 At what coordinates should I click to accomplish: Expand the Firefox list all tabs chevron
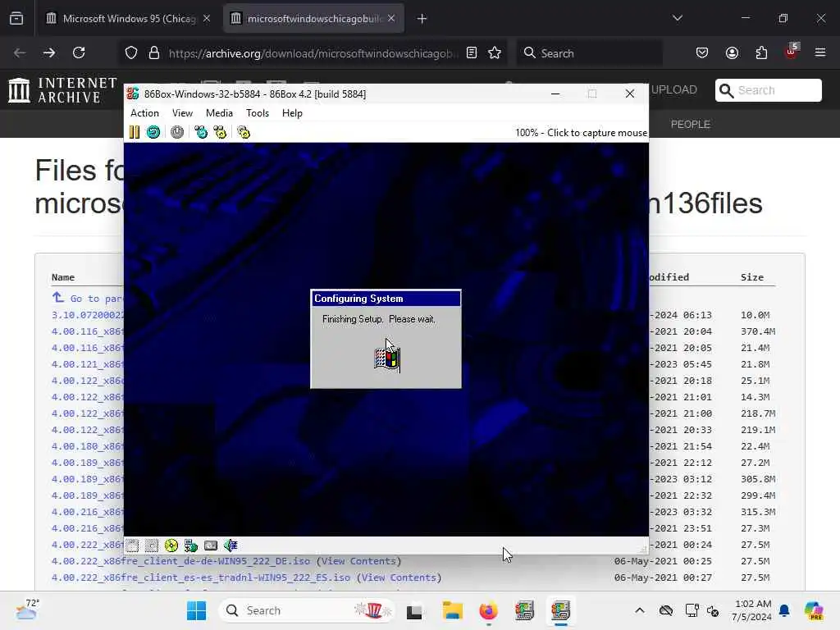coord(677,18)
